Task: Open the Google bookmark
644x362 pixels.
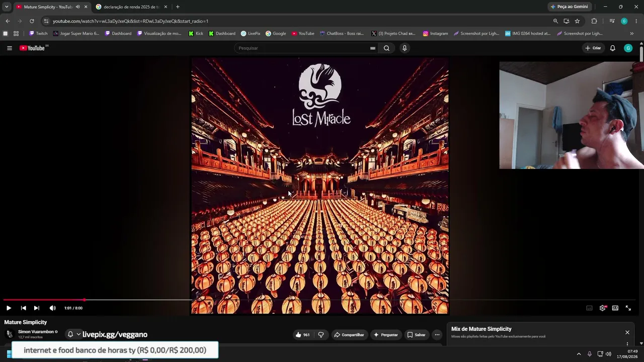Action: click(x=276, y=34)
